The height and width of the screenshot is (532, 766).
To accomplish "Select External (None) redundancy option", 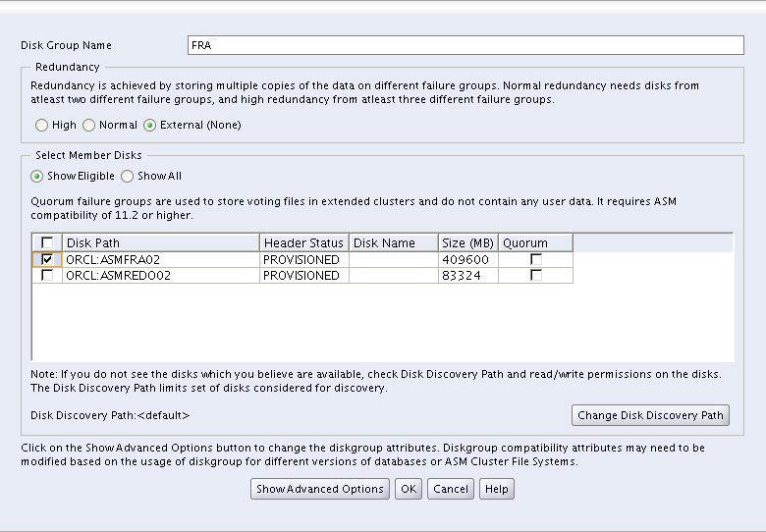I will 150,126.
